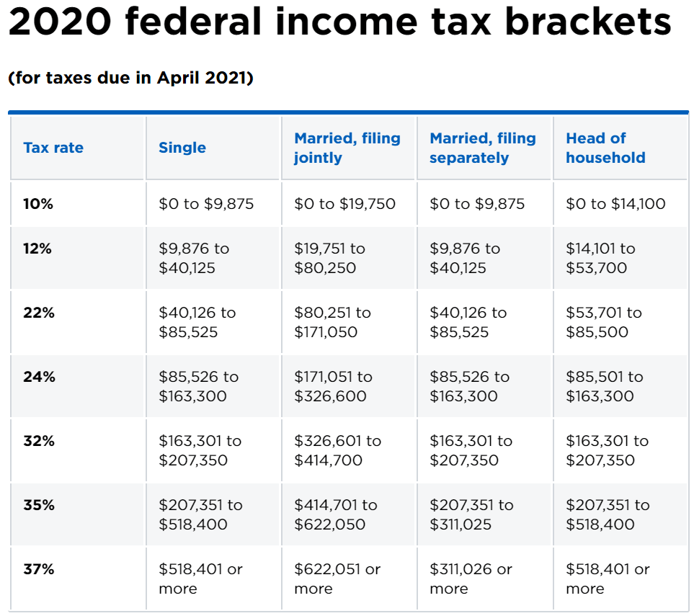Screen dimensions: 694x616
Task: Select the 37% tax rate row label
Action: point(39,569)
